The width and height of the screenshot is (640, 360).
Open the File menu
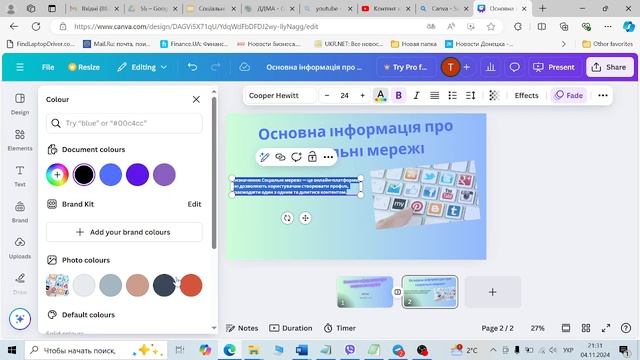coord(48,67)
